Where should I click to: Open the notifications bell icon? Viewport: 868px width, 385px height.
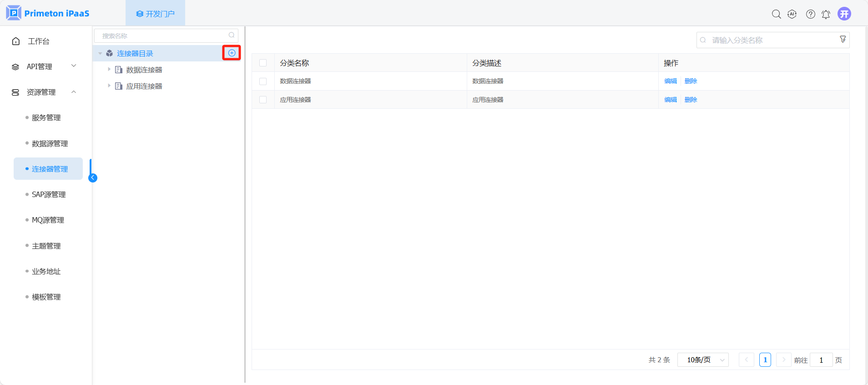[x=826, y=15]
